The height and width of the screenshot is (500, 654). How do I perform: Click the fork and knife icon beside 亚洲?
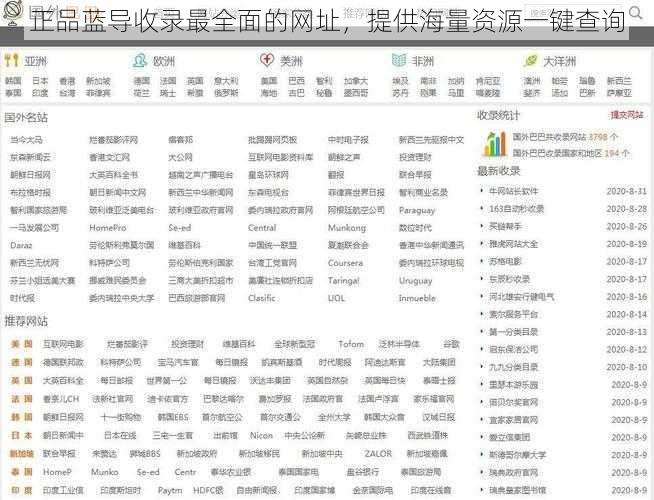point(11,60)
